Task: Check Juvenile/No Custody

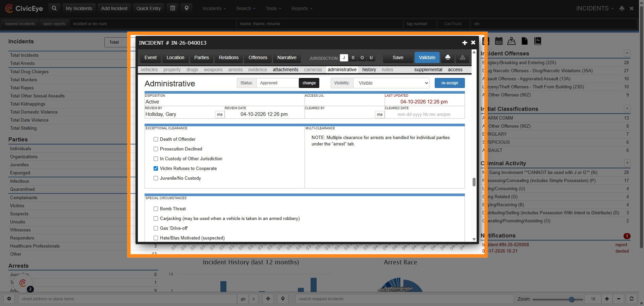Action: pos(156,178)
